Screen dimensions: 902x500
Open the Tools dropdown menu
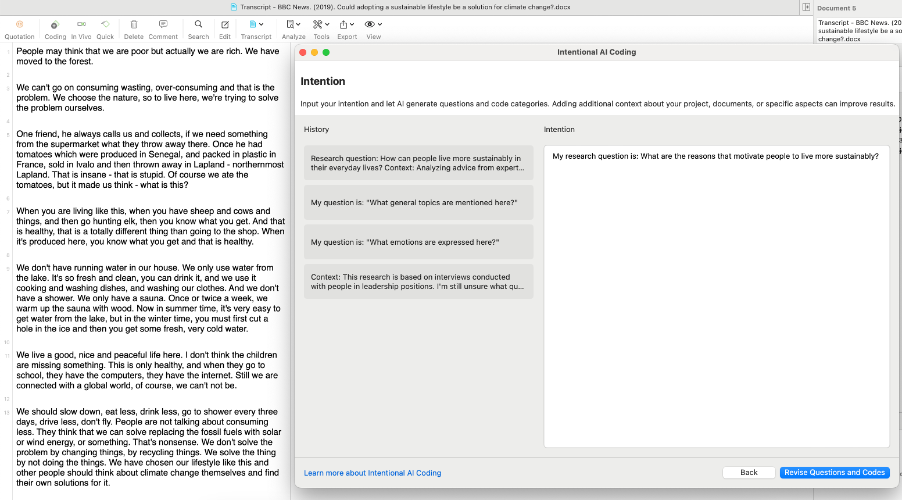pyautogui.click(x=321, y=24)
